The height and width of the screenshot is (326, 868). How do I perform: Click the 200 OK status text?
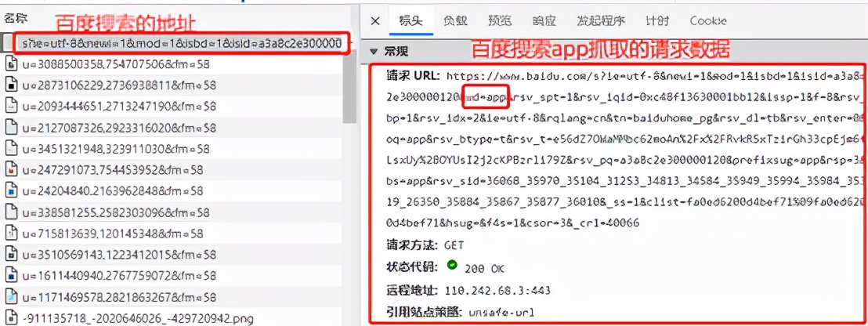tap(484, 268)
